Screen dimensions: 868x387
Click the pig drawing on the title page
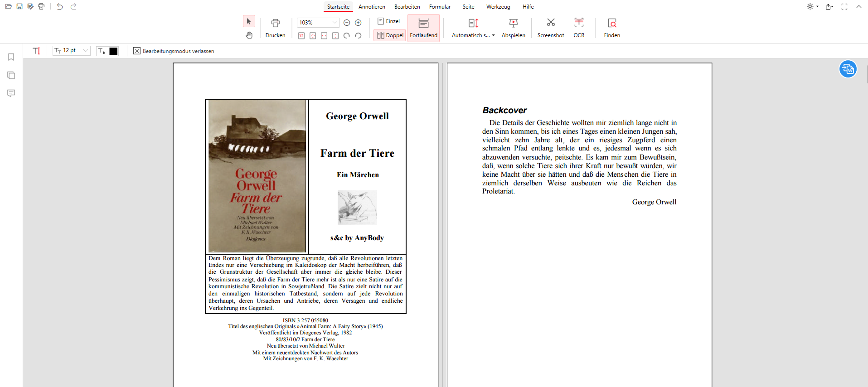[357, 208]
